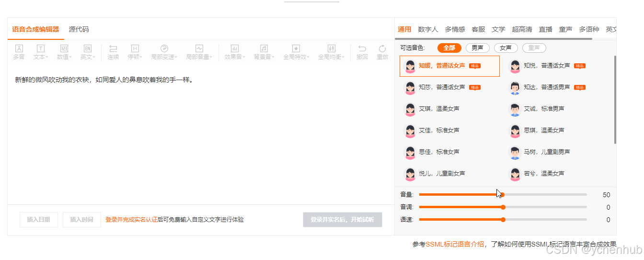Open the 停顿 pause dropdown
Screen dimensions: 644x260
(135, 52)
